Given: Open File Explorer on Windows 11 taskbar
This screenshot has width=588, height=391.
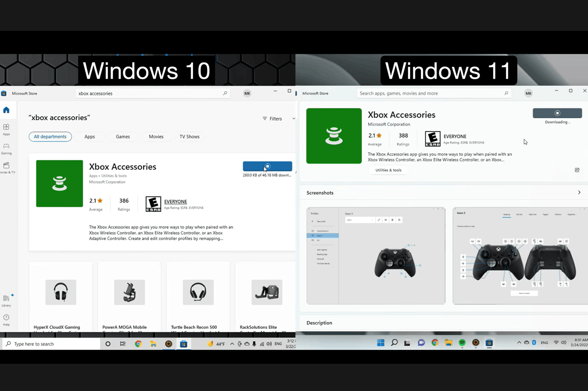Looking at the screenshot, I should click(x=449, y=343).
